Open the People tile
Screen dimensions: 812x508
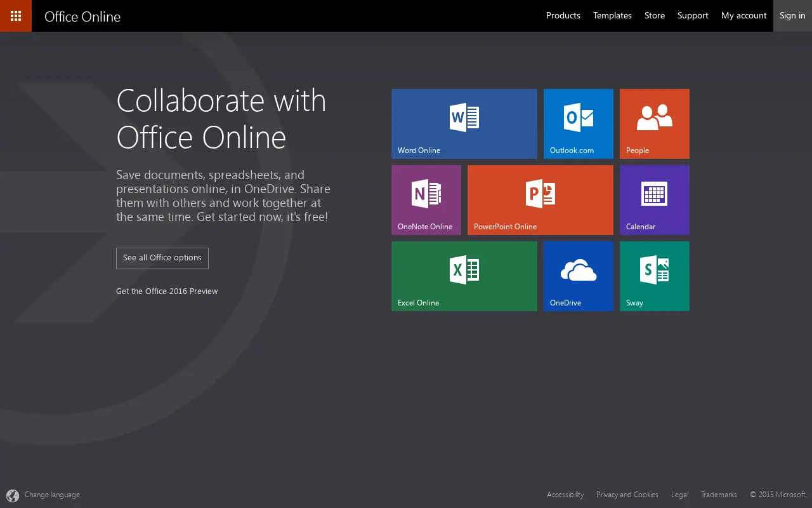(x=655, y=124)
